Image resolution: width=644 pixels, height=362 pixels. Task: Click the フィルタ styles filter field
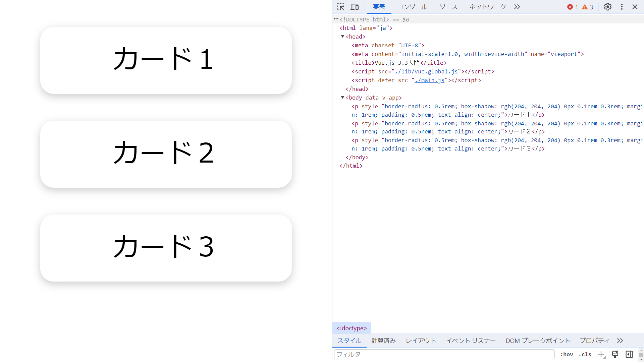[444, 354]
